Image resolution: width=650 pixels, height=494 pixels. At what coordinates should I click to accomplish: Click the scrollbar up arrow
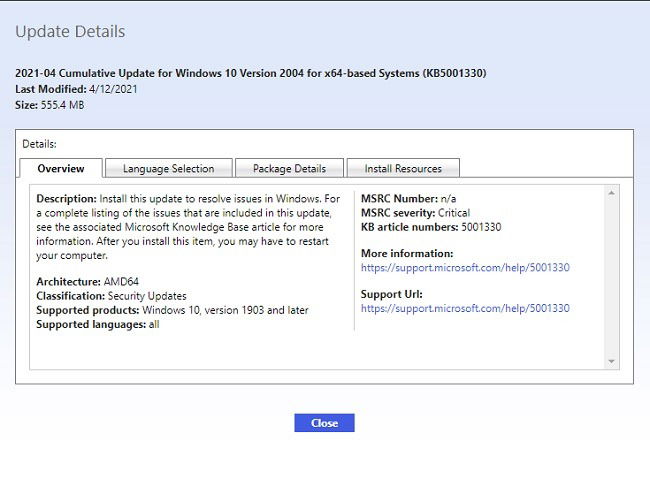[x=611, y=193]
